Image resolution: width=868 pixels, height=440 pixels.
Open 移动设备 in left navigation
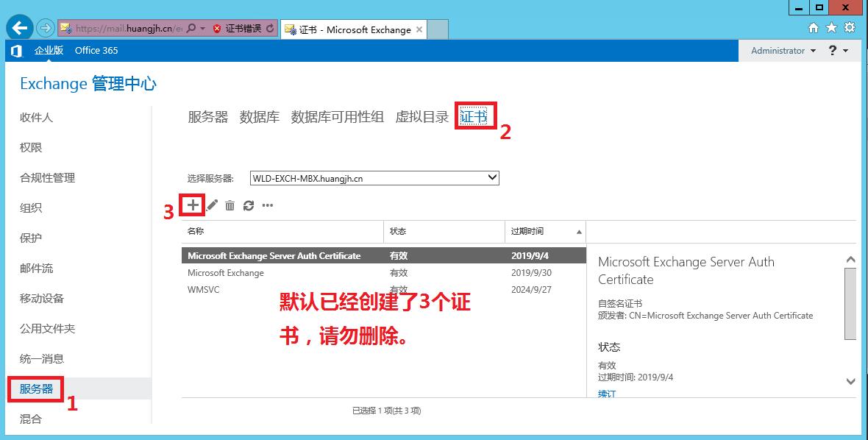pos(42,298)
